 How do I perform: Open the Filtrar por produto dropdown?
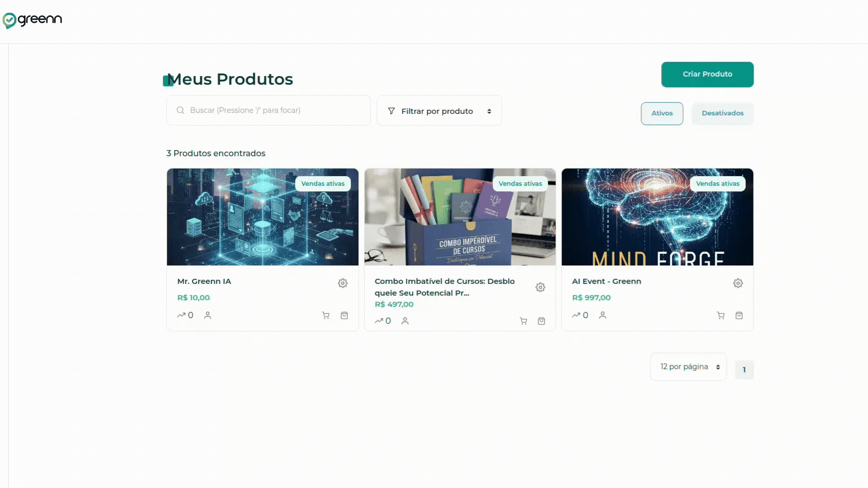[439, 110]
